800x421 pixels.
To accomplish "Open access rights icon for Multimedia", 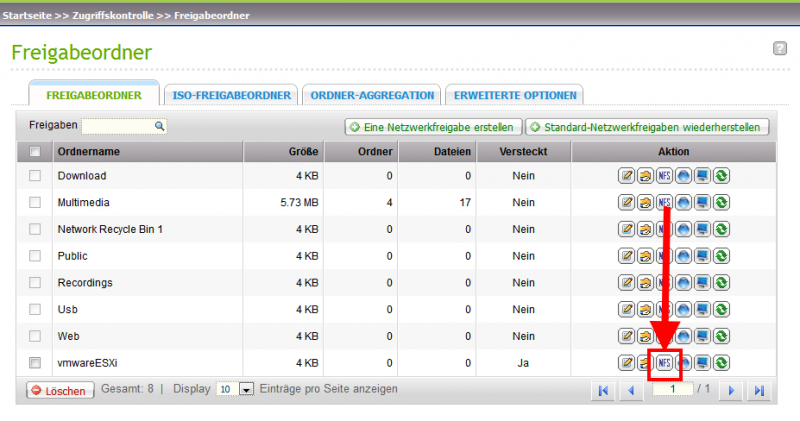I will point(646,203).
